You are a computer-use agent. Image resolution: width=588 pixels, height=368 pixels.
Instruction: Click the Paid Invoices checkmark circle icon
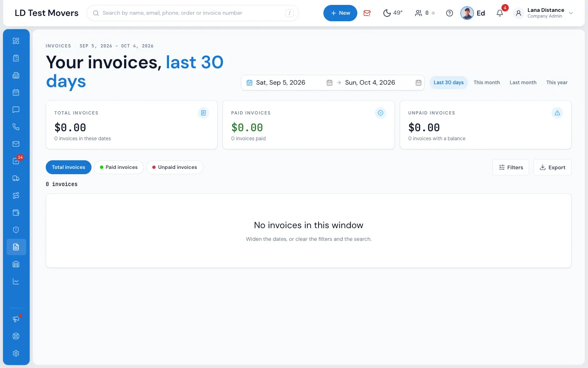381,113
